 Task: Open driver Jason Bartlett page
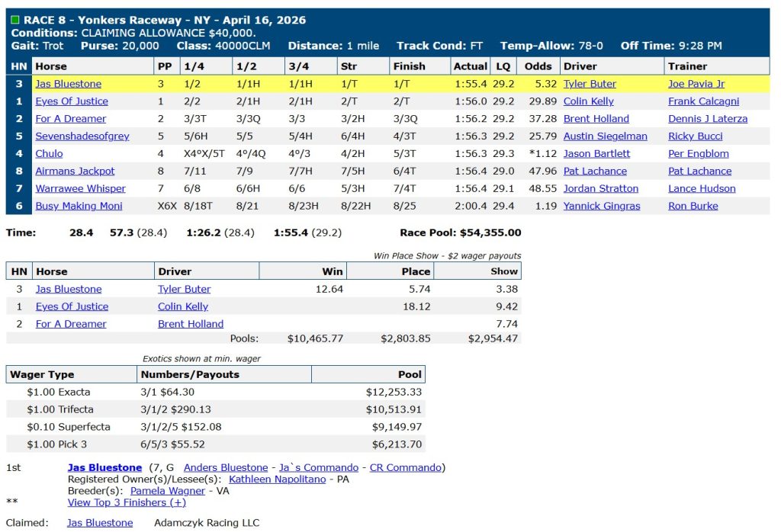click(596, 154)
